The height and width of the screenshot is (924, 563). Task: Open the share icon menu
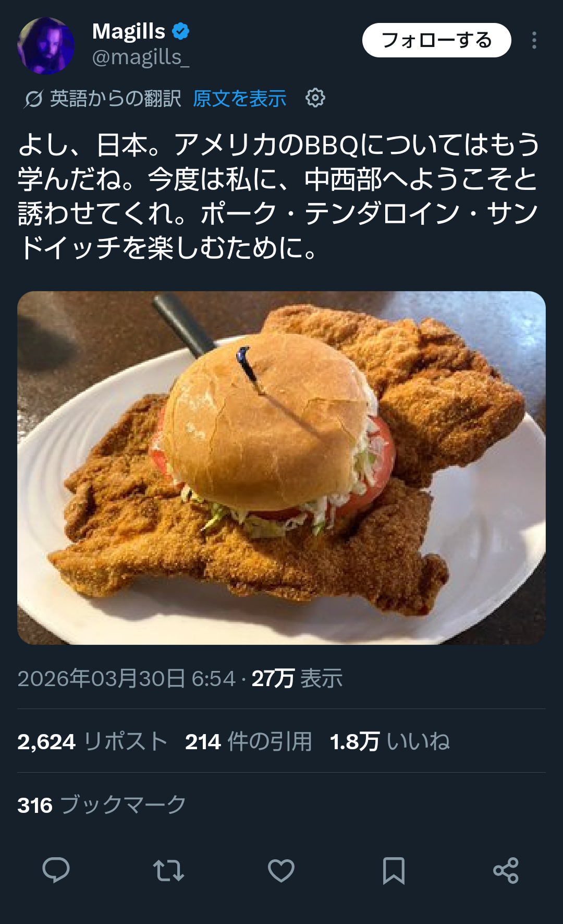coord(506,870)
